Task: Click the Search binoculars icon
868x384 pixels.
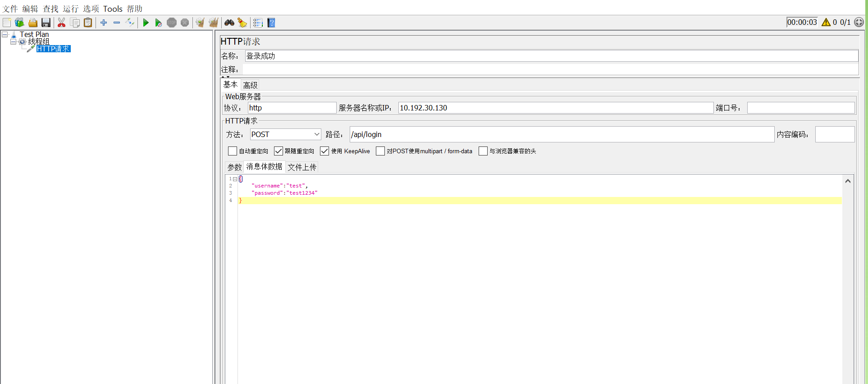Action: pyautogui.click(x=229, y=23)
